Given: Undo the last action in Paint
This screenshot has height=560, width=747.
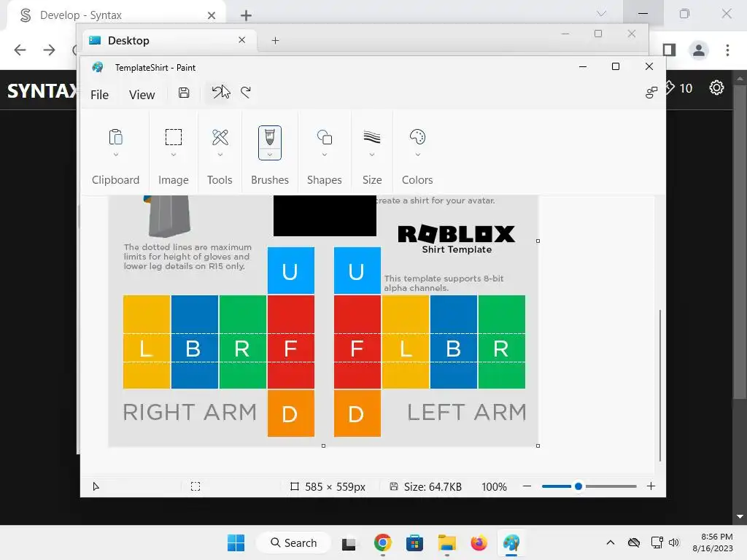Looking at the screenshot, I should click(x=218, y=93).
